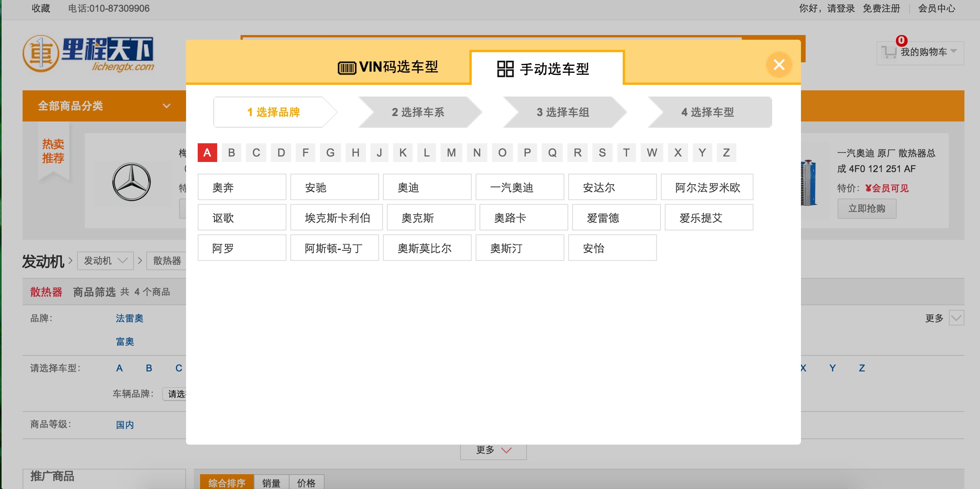This screenshot has height=489, width=980.
Task: Open 免费注册 link
Action: pyautogui.click(x=881, y=8)
